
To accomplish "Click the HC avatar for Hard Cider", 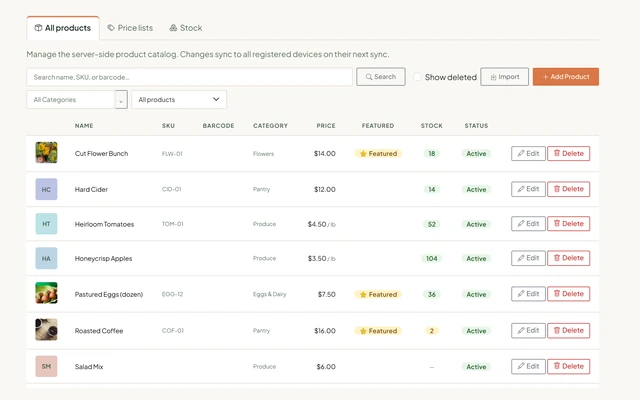I will point(46,189).
